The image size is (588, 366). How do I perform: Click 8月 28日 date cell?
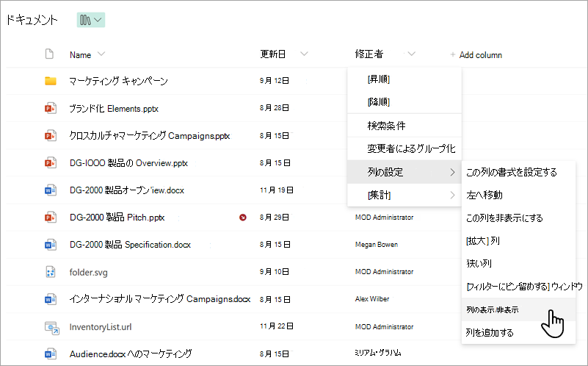click(x=275, y=108)
